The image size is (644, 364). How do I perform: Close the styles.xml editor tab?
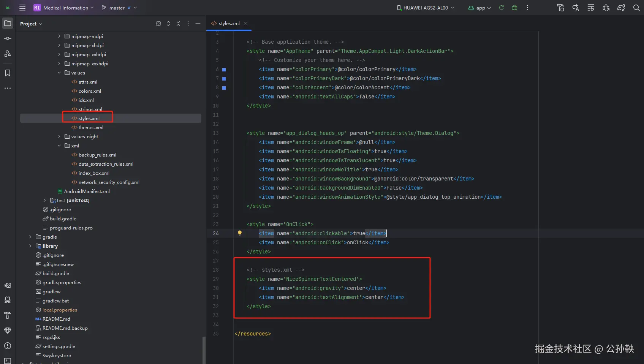245,23
